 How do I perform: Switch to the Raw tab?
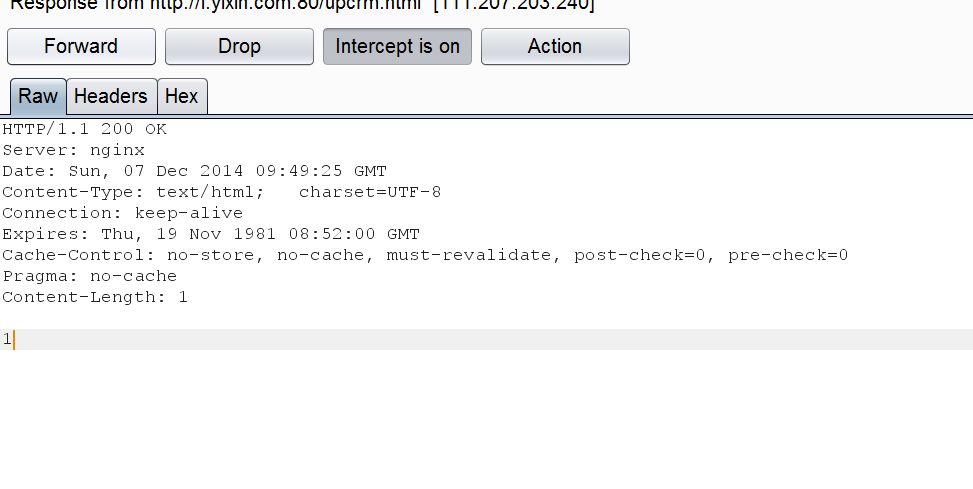(x=38, y=97)
